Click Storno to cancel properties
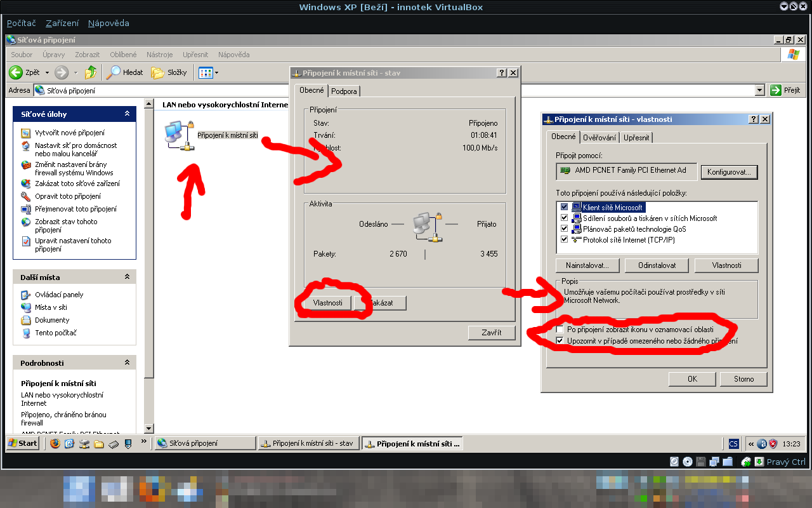 click(x=744, y=379)
